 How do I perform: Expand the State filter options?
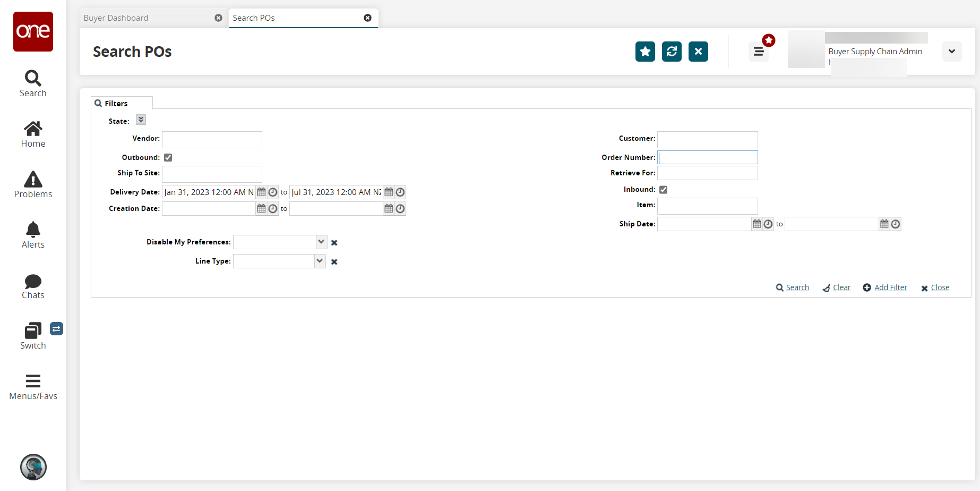141,120
